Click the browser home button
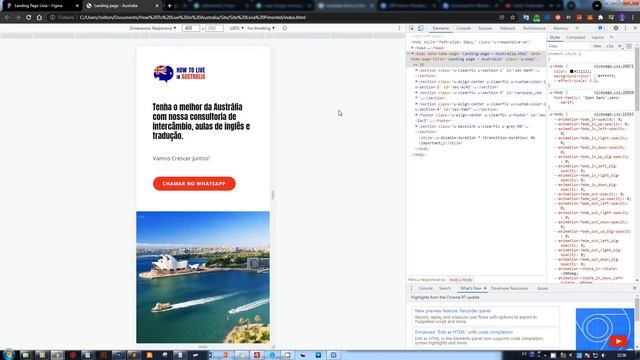The height and width of the screenshot is (360, 640). click(39, 18)
